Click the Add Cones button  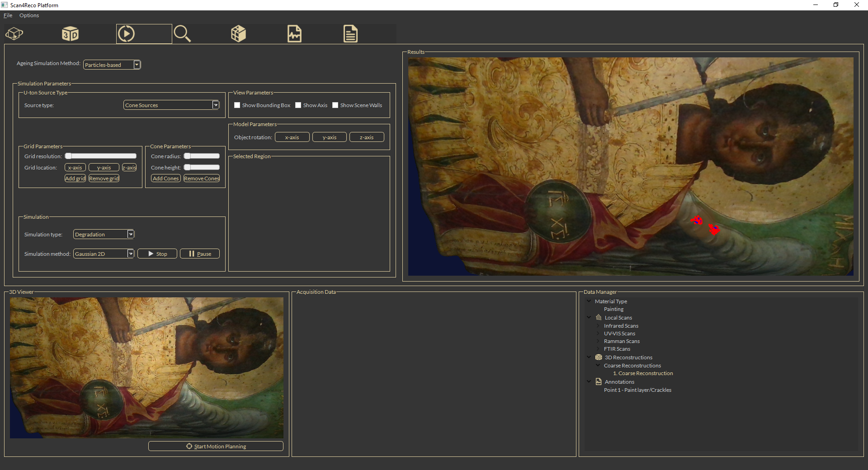tap(166, 179)
